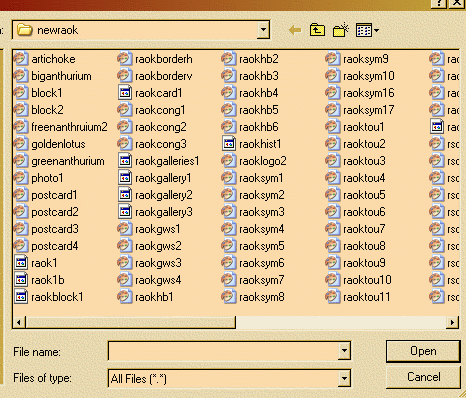Select the file named raoksym5
This screenshot has width=466, height=398.
pyautogui.click(x=262, y=246)
